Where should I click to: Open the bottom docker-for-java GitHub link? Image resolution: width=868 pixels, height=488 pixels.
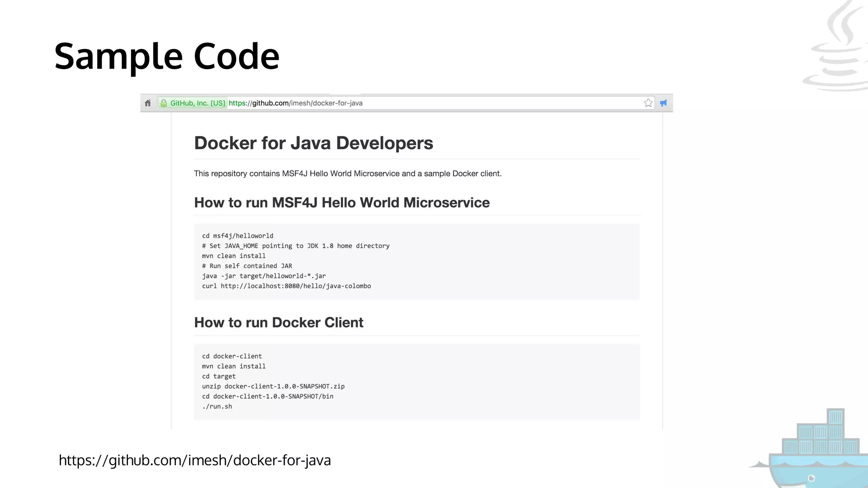pyautogui.click(x=195, y=460)
